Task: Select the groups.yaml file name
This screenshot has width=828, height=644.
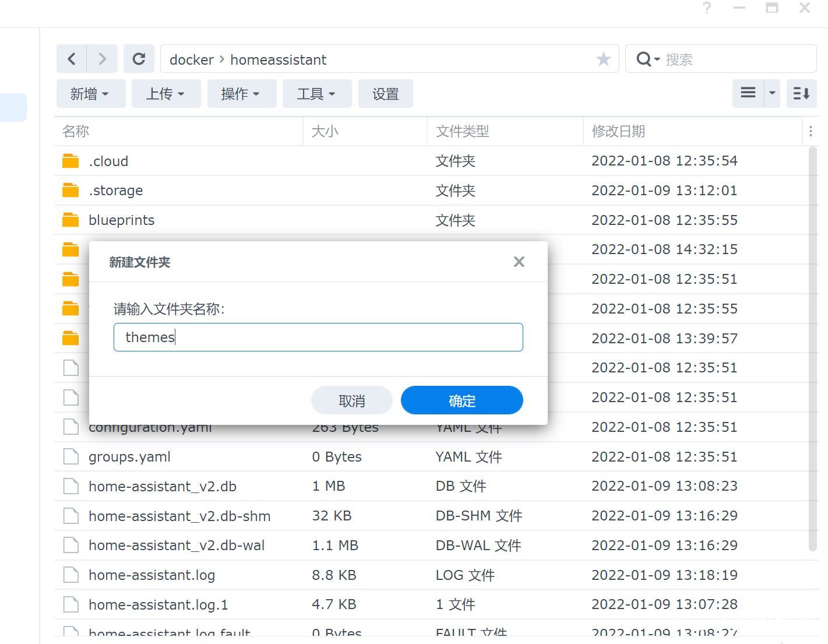Action: click(129, 456)
